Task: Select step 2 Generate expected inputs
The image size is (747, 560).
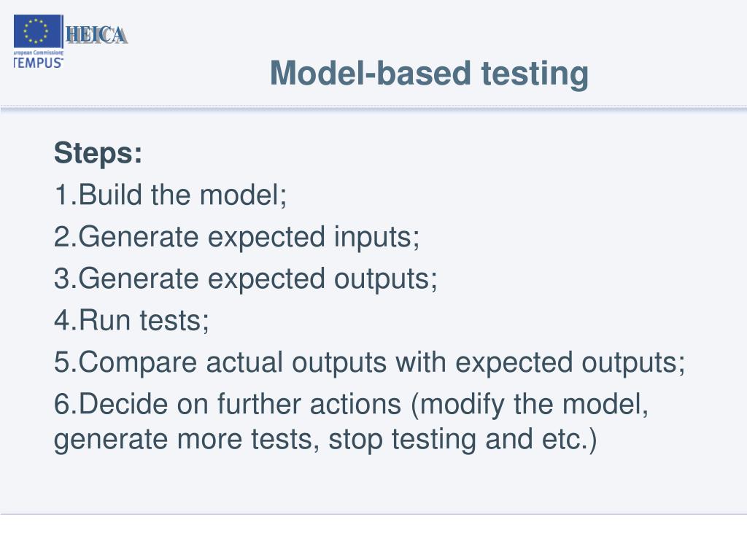Action: click(237, 237)
